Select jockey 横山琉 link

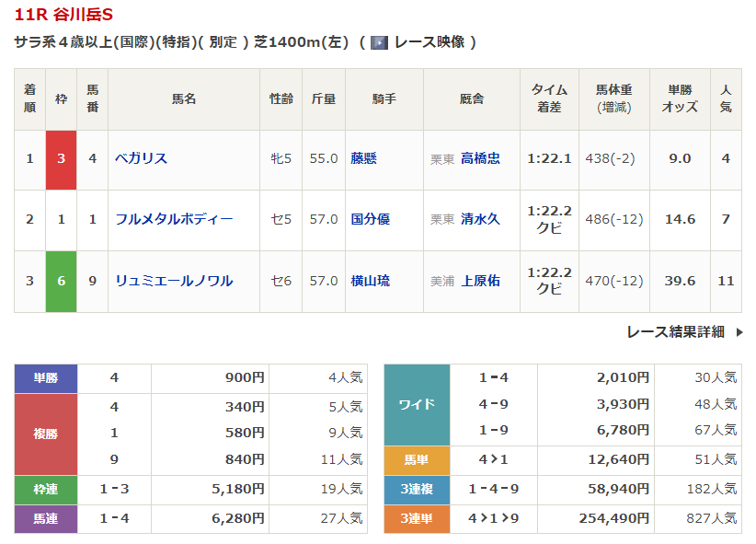pyautogui.click(x=371, y=281)
